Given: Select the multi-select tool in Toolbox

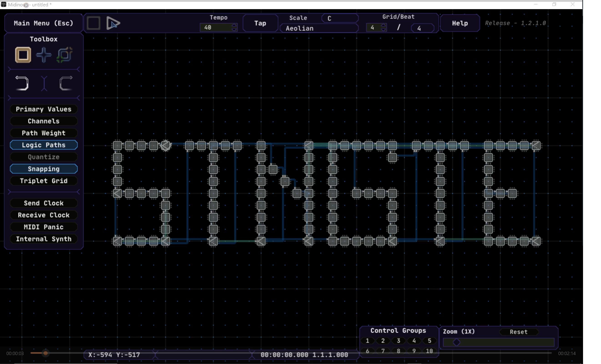Looking at the screenshot, I should [65, 55].
